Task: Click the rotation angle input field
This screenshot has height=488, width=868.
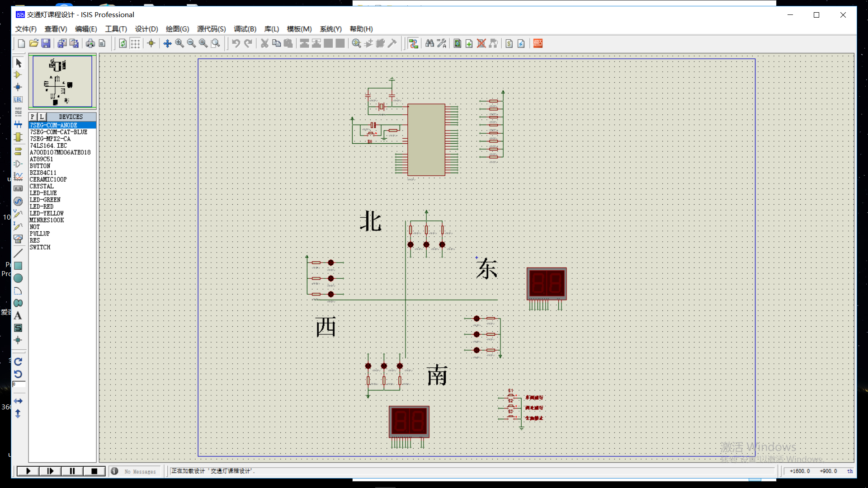Action: tap(19, 384)
